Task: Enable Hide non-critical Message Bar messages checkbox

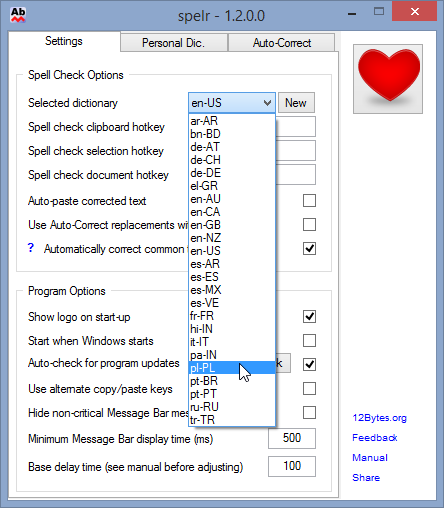Action: (309, 413)
